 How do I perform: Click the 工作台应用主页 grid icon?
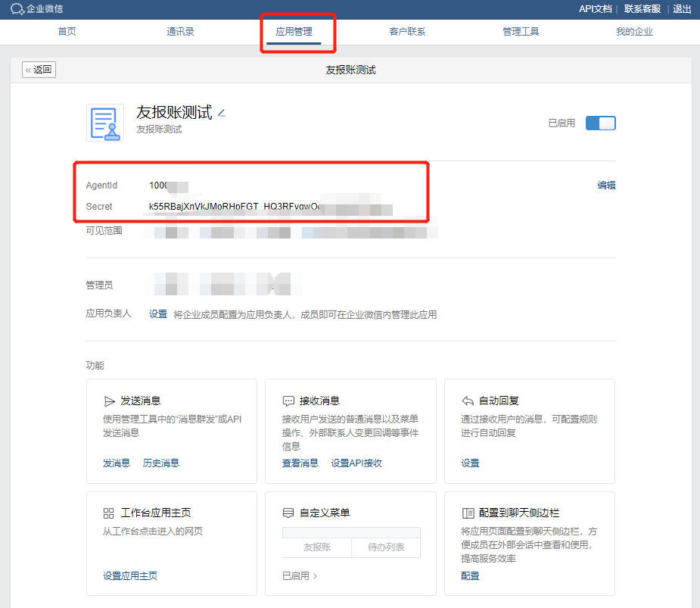108,513
